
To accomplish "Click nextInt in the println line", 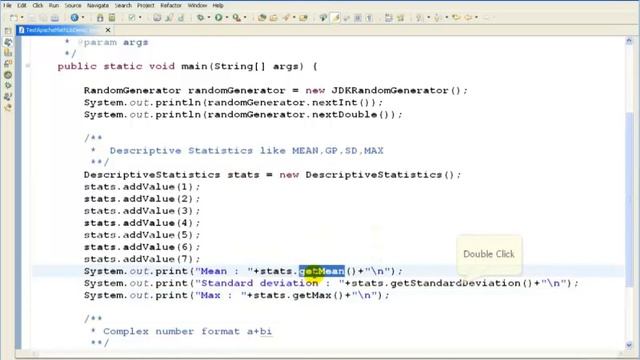I will pyautogui.click(x=335, y=102).
